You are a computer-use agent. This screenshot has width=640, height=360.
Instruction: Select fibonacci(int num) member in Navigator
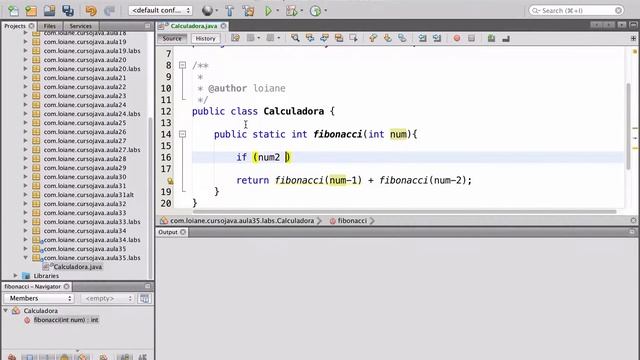coord(66,320)
